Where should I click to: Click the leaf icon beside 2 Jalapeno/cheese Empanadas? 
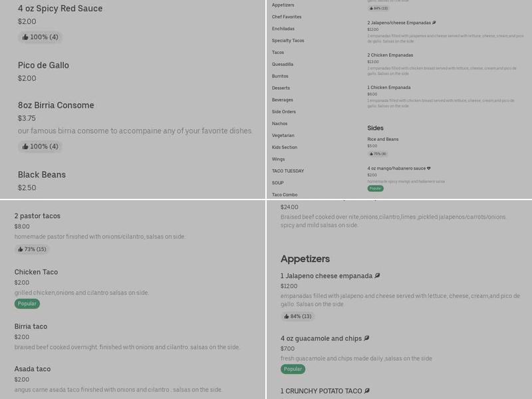(434, 23)
